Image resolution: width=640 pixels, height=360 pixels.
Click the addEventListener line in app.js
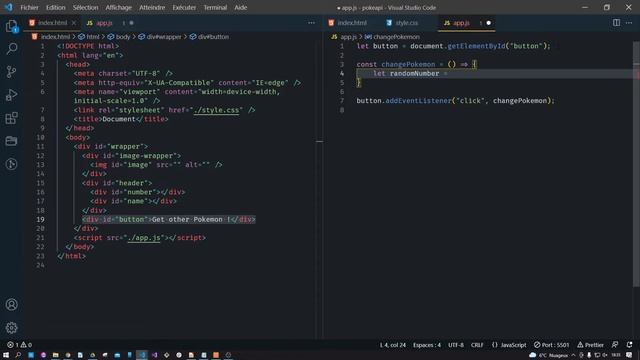[456, 101]
